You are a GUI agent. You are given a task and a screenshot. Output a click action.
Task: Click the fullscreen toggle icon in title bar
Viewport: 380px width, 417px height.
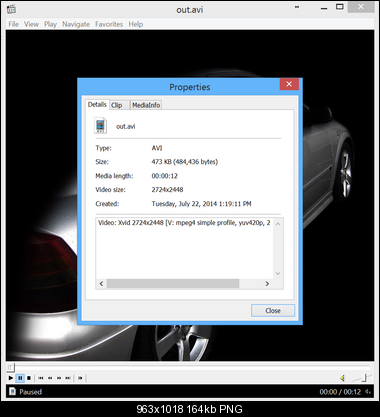[297, 7]
